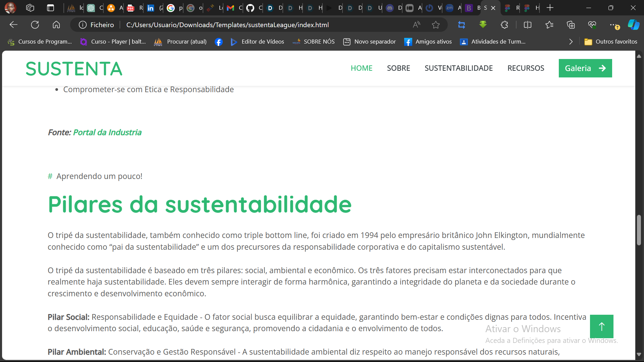The width and height of the screenshot is (644, 362).
Task: Refresh the page
Action: coord(35,25)
